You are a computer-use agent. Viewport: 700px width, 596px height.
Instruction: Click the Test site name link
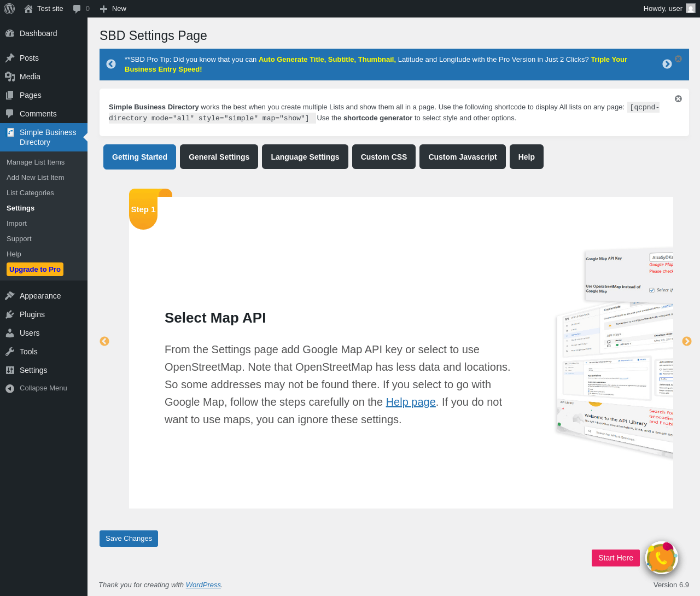click(50, 9)
